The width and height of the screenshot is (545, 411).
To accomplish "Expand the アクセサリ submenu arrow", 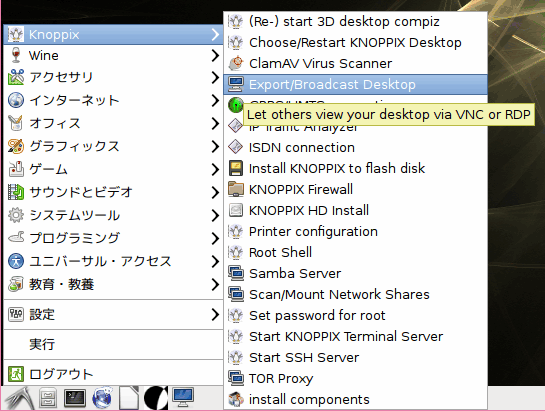I will [x=215, y=77].
